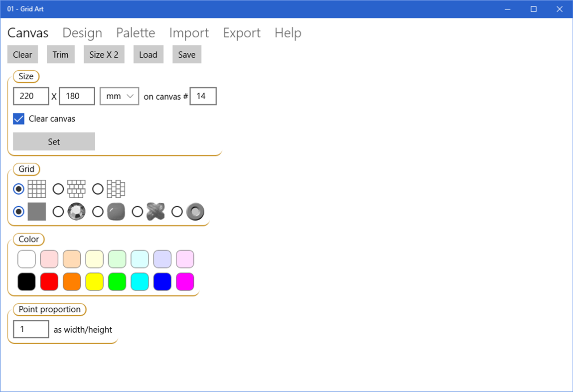Activate the first grid type radio button
This screenshot has width=573, height=392.
(18, 189)
